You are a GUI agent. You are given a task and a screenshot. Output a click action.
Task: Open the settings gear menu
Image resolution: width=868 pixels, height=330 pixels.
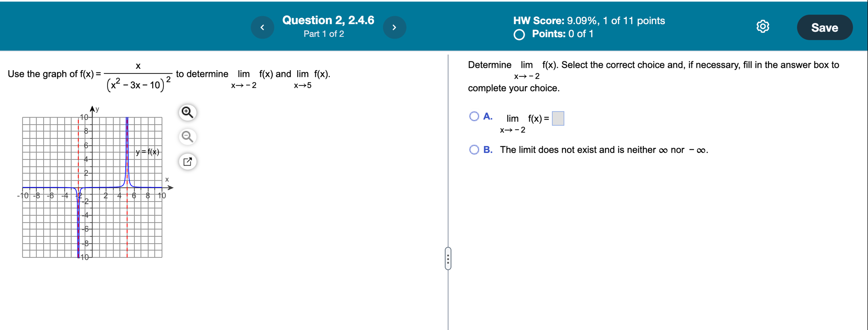tap(763, 26)
